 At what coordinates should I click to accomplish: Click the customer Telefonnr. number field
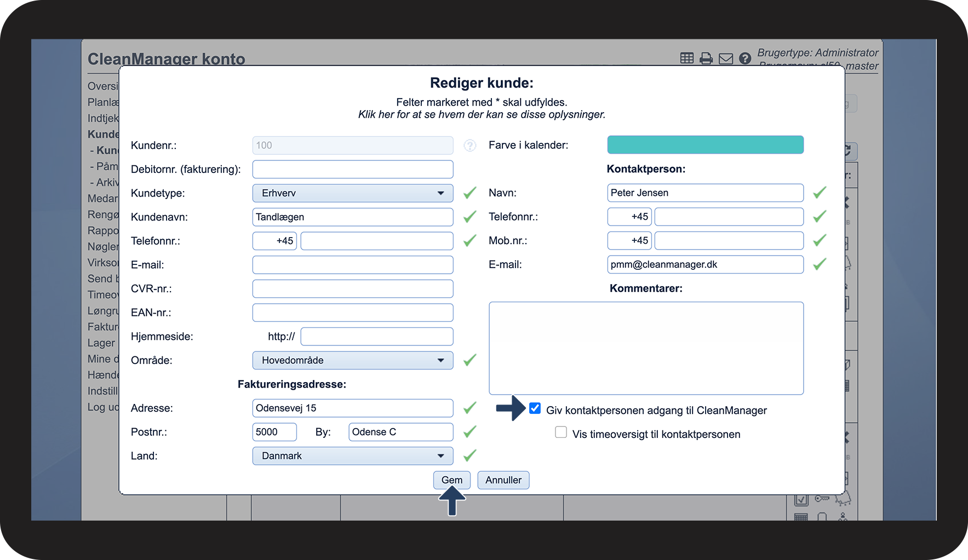377,241
